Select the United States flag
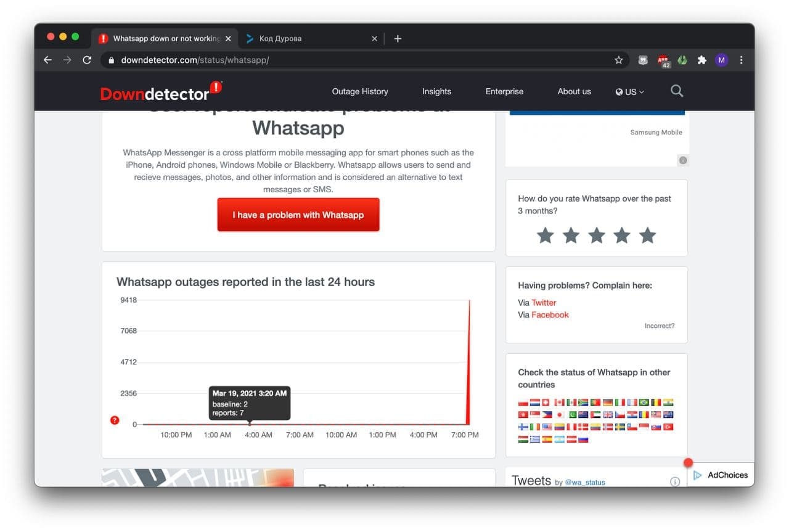The width and height of the screenshot is (789, 532). [547, 427]
